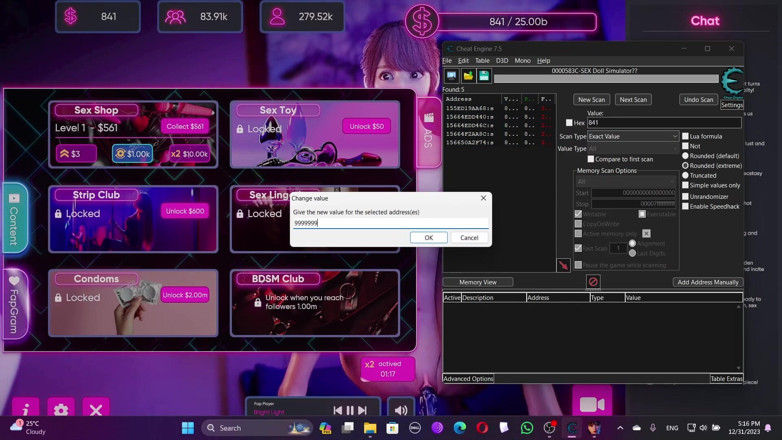Viewport: 782px width, 440px height.
Task: Check Simple values only
Action: (x=685, y=185)
